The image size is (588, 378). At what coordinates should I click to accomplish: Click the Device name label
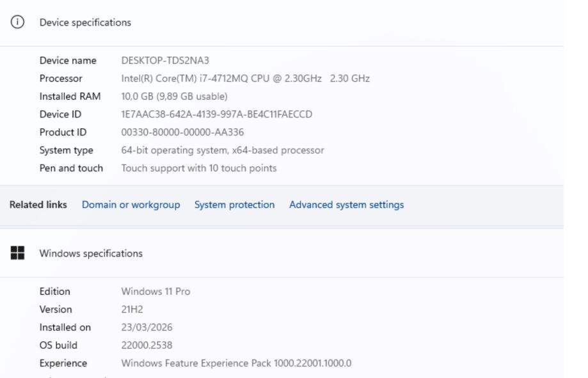68,60
